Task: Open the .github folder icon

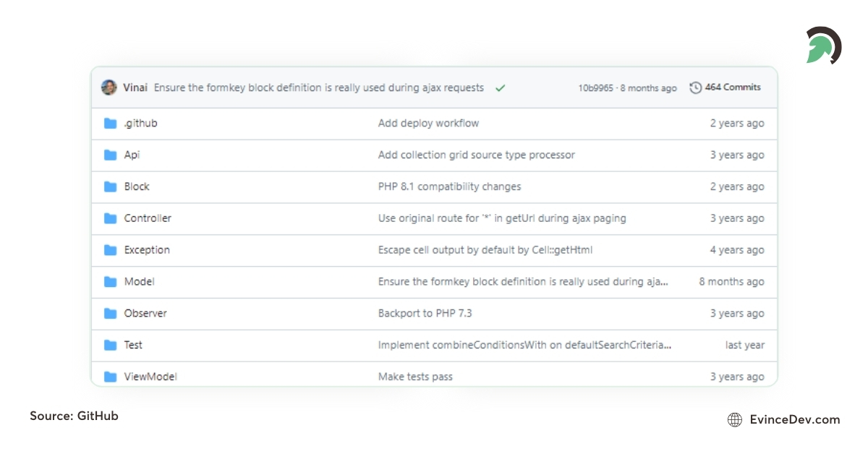Action: pyautogui.click(x=110, y=123)
